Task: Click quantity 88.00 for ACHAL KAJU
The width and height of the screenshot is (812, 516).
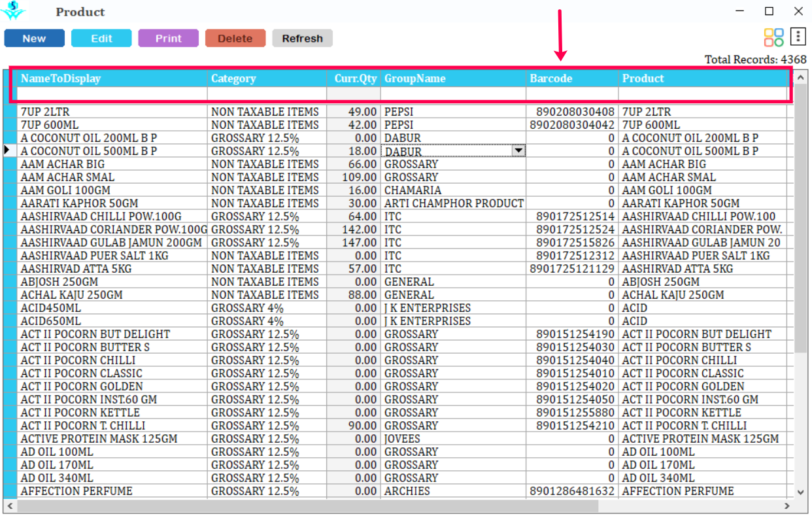Action: (x=354, y=295)
